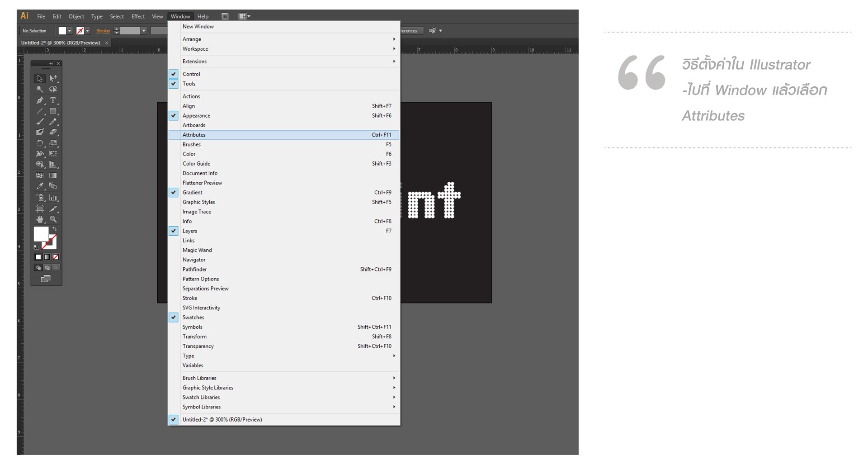Select the Type tool
This screenshot has height=465, width=868.
coord(53,100)
